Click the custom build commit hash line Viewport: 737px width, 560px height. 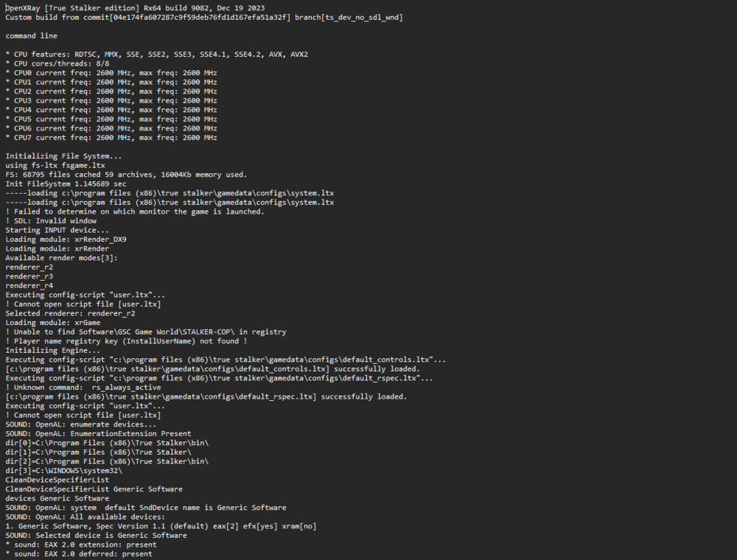tap(204, 17)
